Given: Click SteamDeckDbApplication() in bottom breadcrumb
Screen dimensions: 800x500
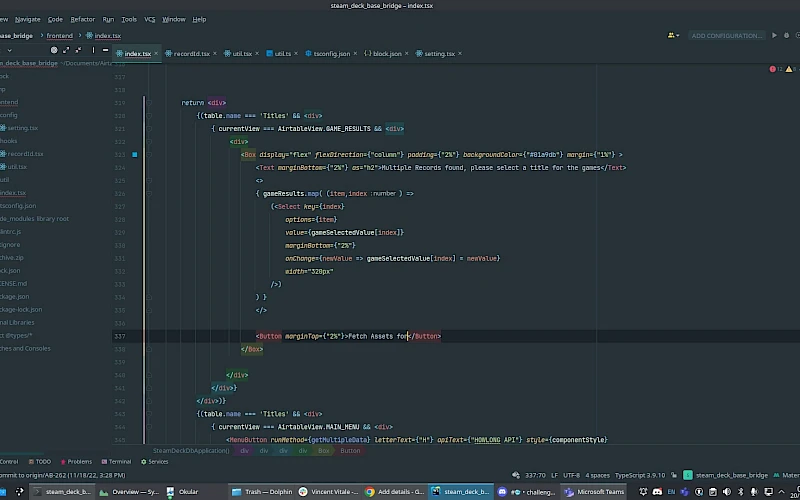Looking at the screenshot, I should tap(191, 451).
